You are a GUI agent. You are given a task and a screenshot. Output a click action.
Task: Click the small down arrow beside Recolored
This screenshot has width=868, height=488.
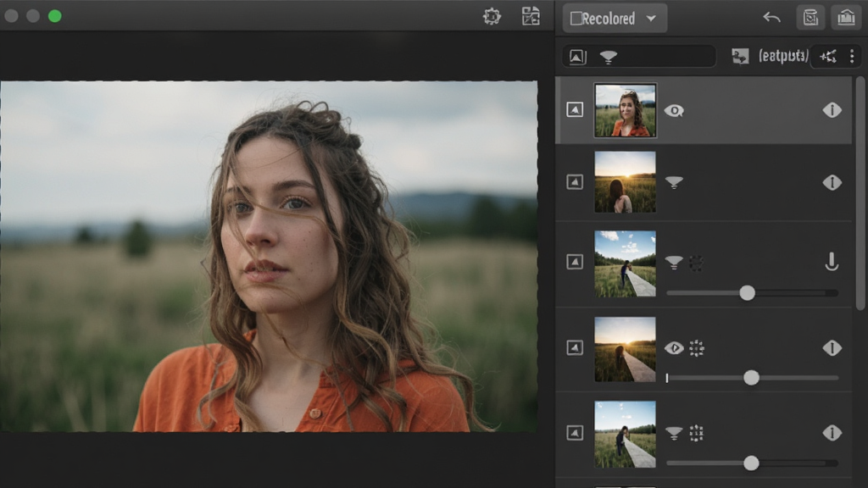click(652, 19)
